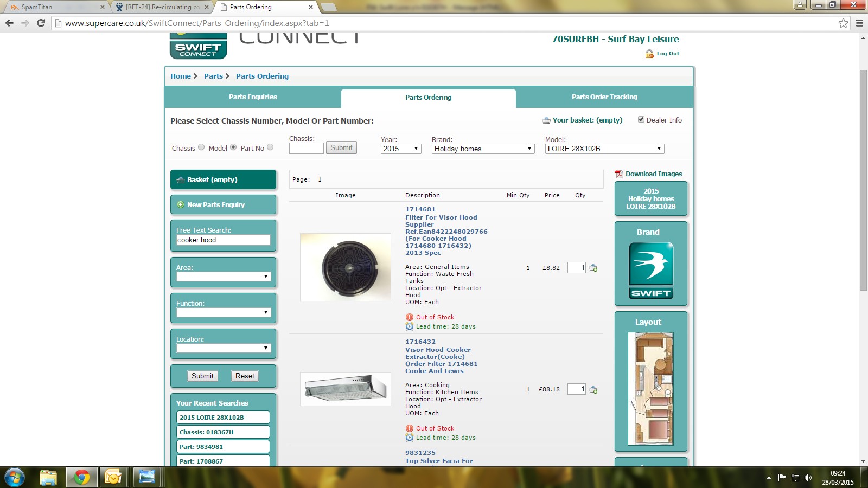Open recent search Chassis: 018367H
Screen dimensions: 868x488
point(223,432)
